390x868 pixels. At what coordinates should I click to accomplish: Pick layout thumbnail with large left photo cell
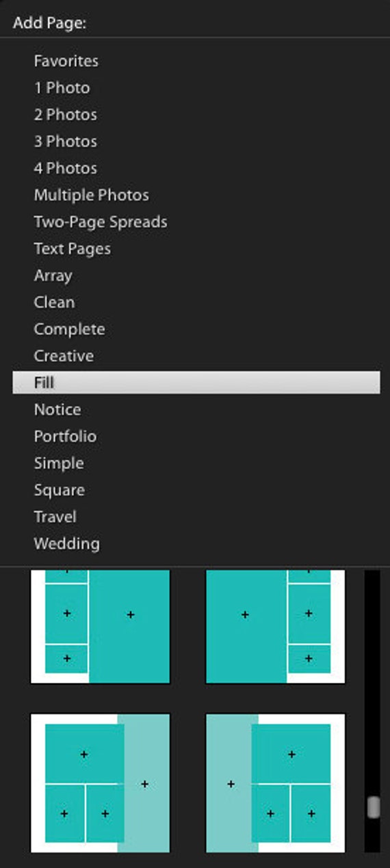pyautogui.click(x=276, y=626)
